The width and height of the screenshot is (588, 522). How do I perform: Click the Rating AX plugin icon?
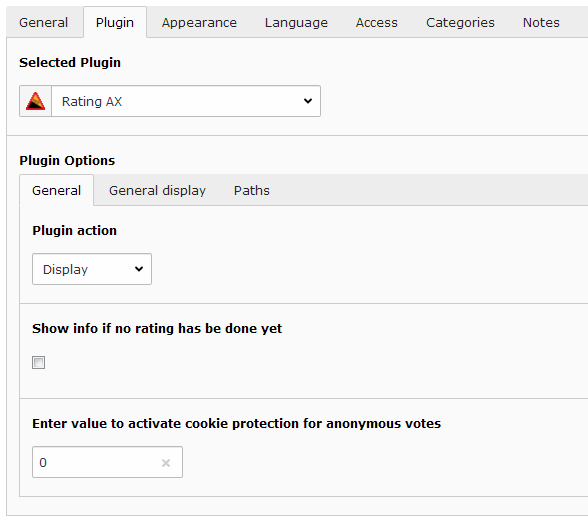click(35, 101)
